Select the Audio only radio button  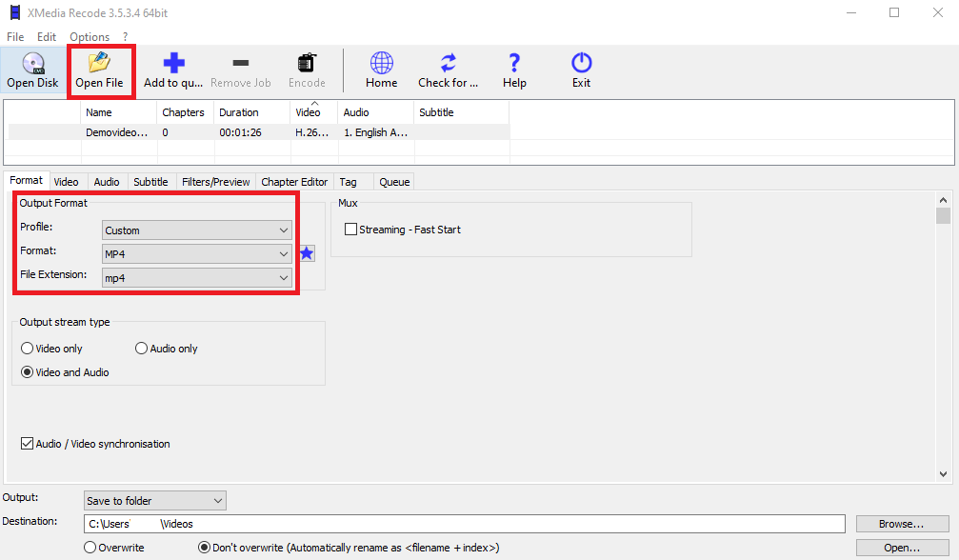click(142, 349)
